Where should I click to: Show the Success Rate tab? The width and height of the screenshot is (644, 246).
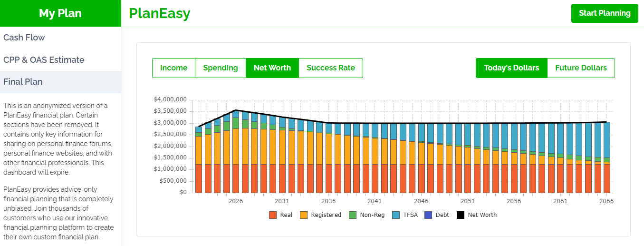click(x=331, y=68)
